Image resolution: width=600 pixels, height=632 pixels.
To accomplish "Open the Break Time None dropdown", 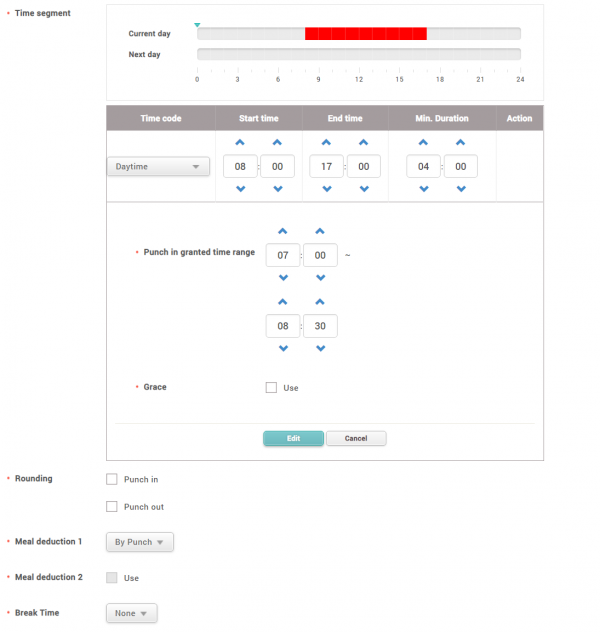I will 131,613.
